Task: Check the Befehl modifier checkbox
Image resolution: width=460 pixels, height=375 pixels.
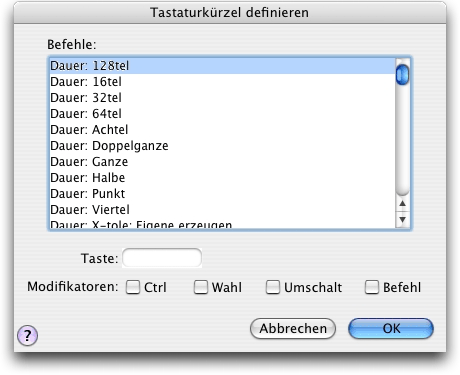Action: 372,287
